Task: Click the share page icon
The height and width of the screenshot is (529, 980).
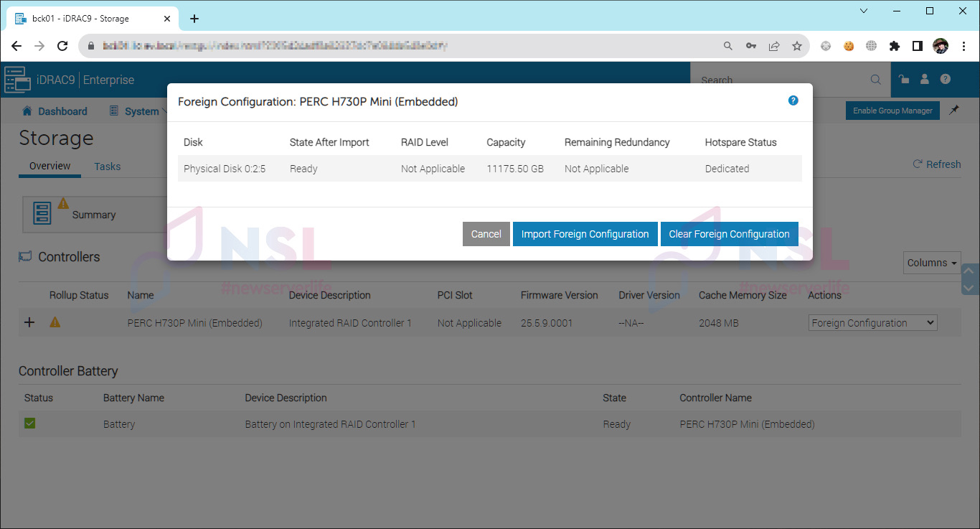Action: pos(774,46)
